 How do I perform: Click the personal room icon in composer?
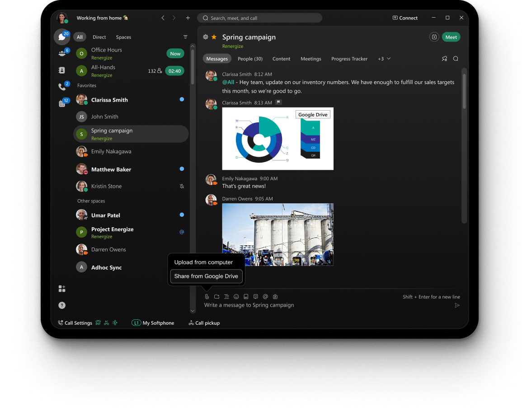[x=275, y=297]
